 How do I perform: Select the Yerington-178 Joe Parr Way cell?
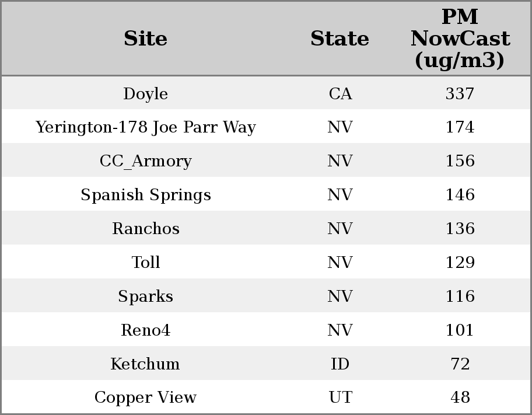point(145,127)
